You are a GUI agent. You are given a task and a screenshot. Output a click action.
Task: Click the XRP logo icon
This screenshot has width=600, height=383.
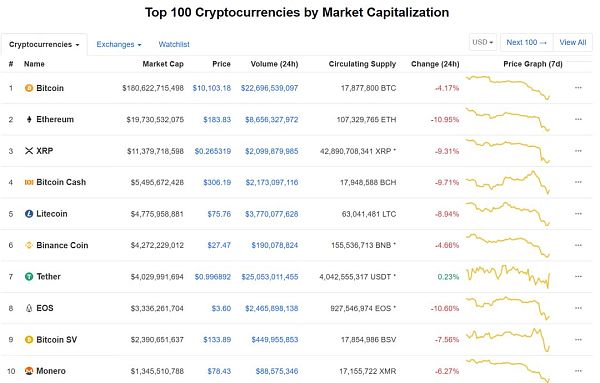[29, 151]
